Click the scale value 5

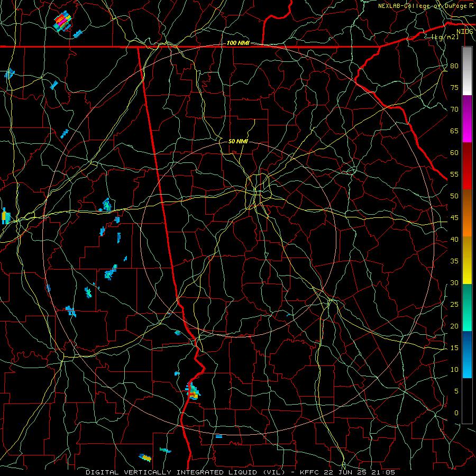(x=456, y=391)
